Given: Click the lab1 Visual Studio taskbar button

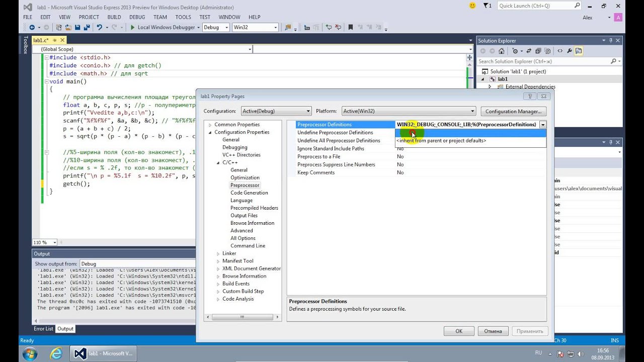Looking at the screenshot, I should [x=104, y=353].
